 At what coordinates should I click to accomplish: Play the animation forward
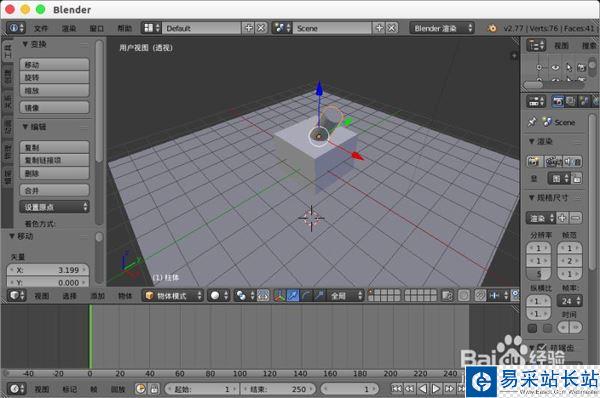click(x=436, y=389)
